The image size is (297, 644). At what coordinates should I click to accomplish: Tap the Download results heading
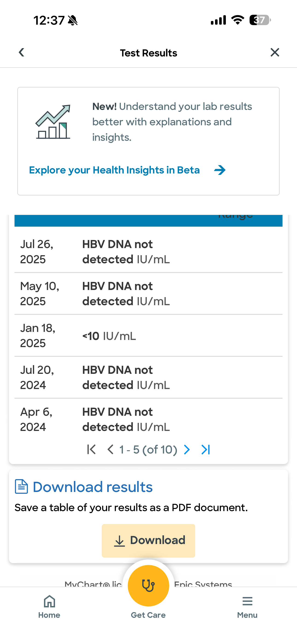point(93,487)
